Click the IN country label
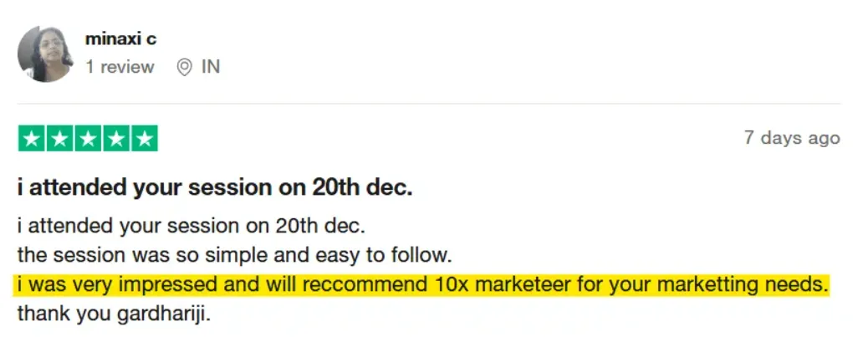This screenshot has width=868, height=337. point(211,67)
